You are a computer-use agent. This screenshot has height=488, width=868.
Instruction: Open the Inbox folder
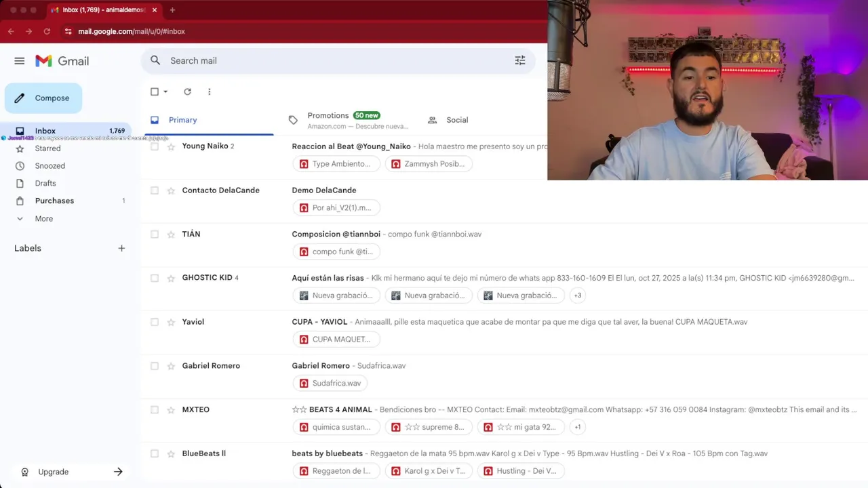[x=65, y=131]
